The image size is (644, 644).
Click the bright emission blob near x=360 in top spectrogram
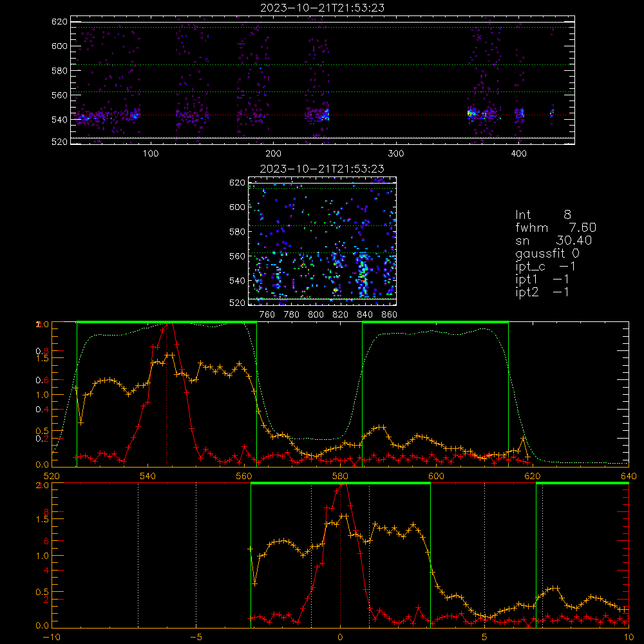(471, 111)
